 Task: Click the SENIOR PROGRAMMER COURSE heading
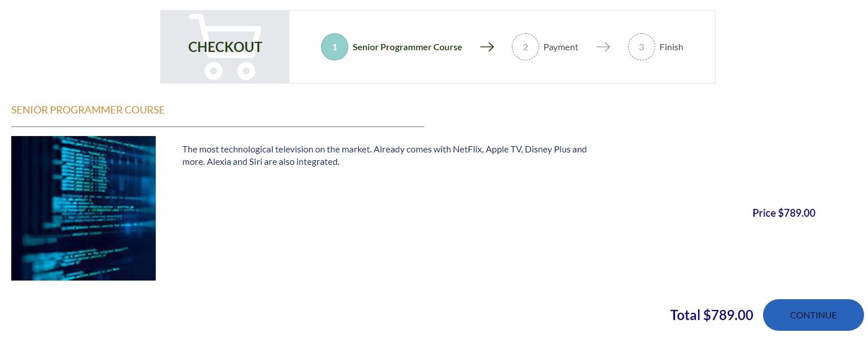point(88,110)
